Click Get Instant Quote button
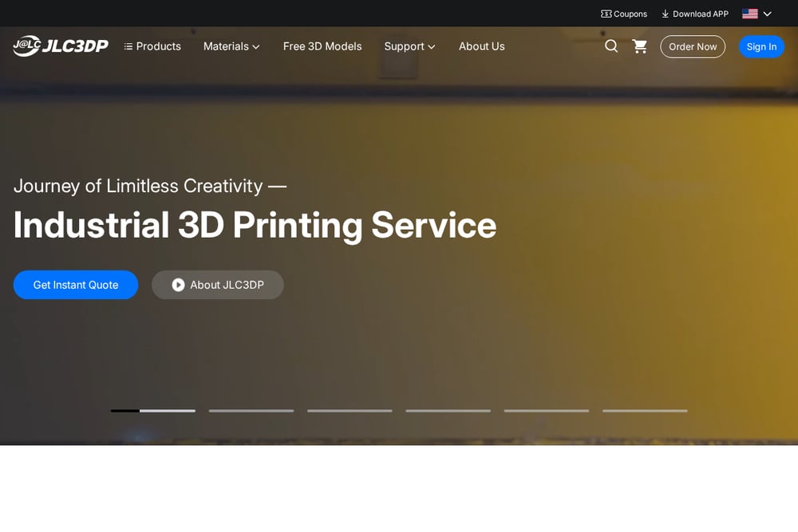This screenshot has width=798, height=532. point(76,285)
